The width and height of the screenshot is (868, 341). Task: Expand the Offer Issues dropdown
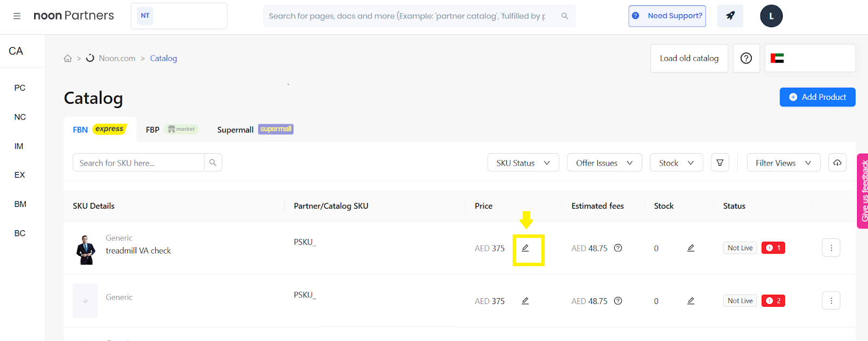point(604,162)
